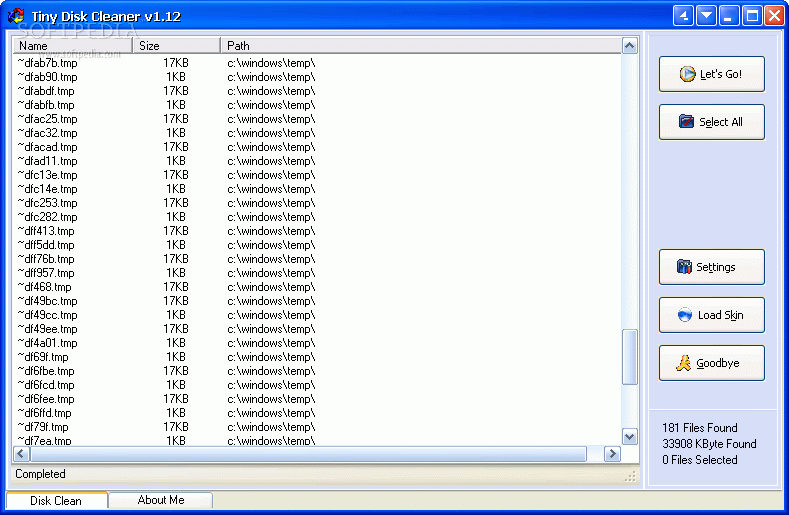Click the Goodbye button
789x515 pixels.
click(x=712, y=363)
